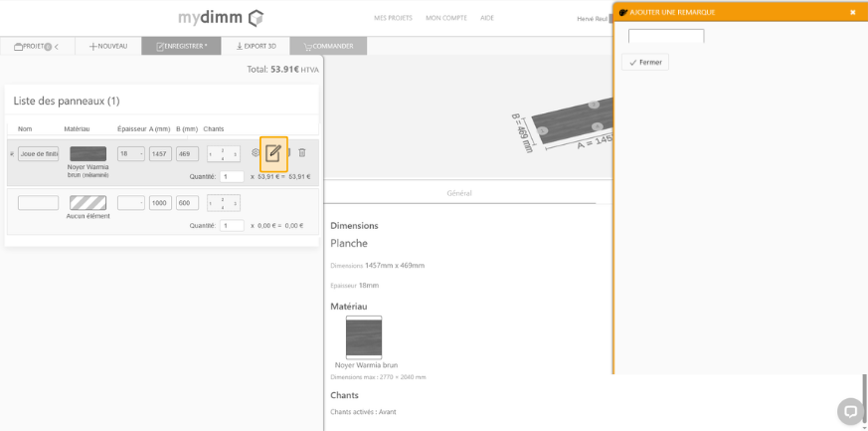Click the highlighted edit remark icon

[273, 153]
